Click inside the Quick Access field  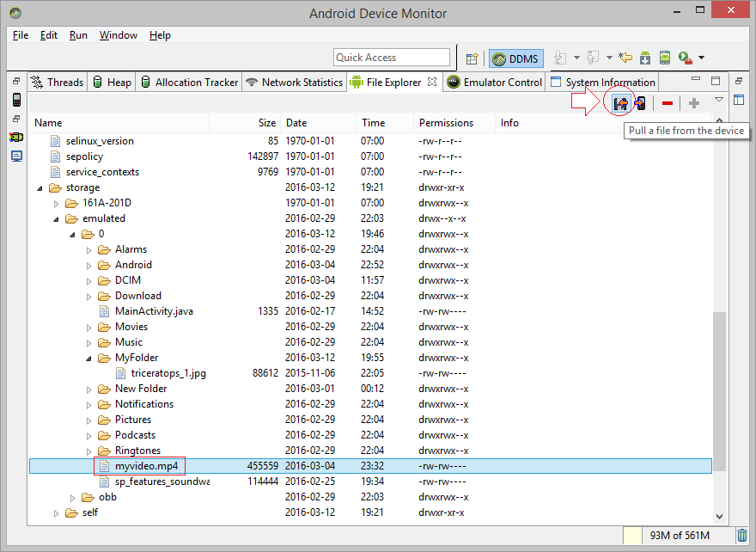point(392,58)
